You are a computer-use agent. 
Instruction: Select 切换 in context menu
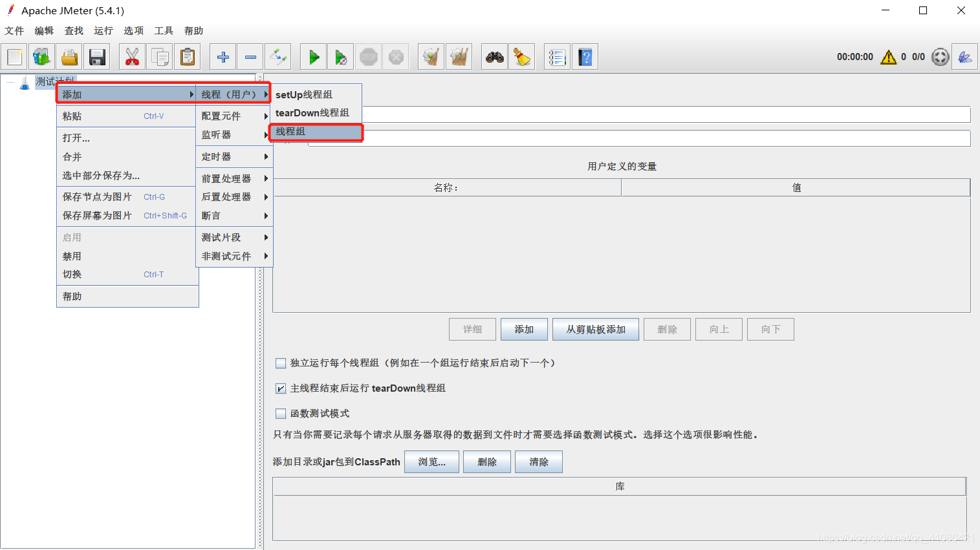(127, 275)
